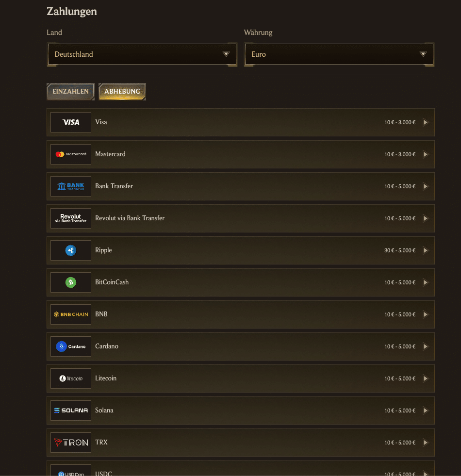
Task: Click the BitCoinCash logo
Action: tap(70, 282)
